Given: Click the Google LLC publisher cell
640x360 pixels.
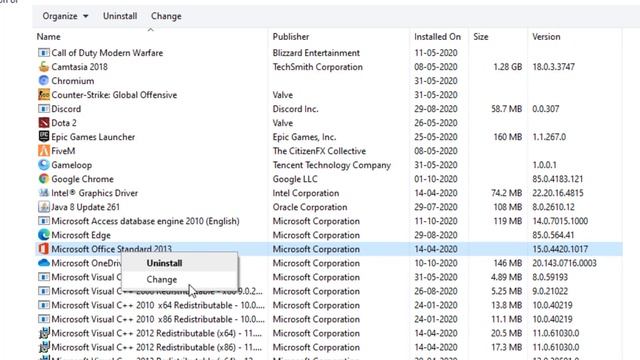Looking at the screenshot, I should [295, 179].
